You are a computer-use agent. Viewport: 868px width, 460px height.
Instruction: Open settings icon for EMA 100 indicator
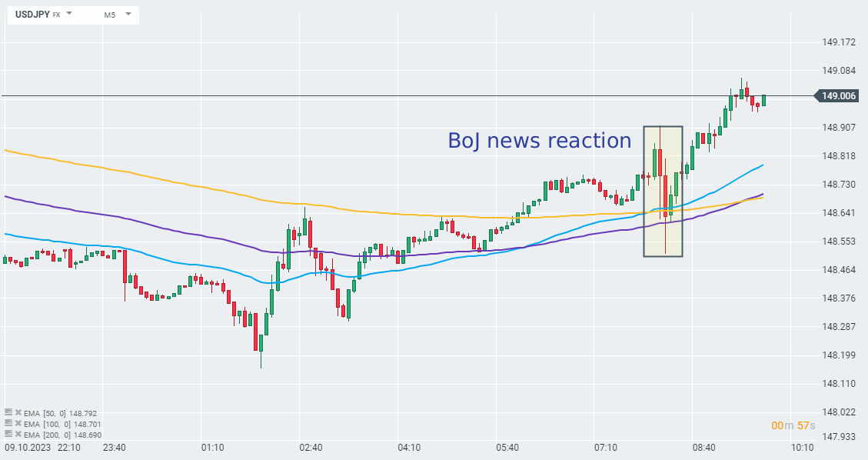click(x=8, y=424)
